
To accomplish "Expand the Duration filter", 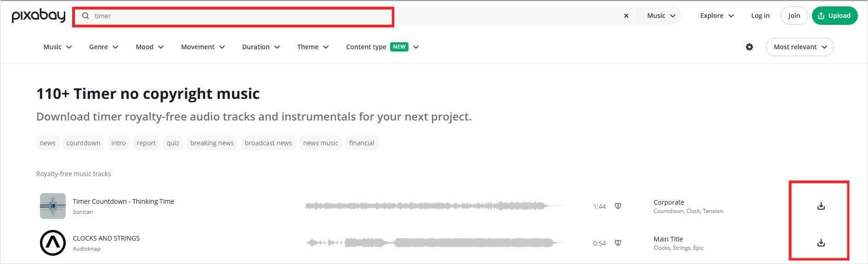I will click(261, 47).
